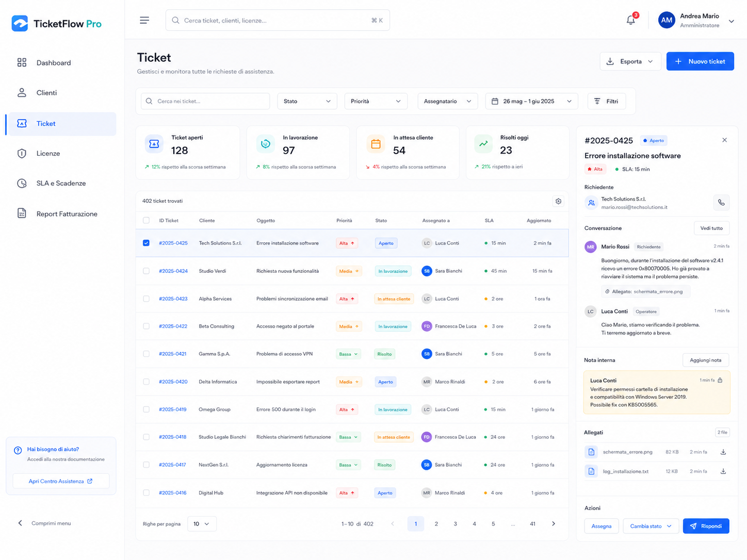Close the ticket #2025-0425 detail panel
The image size is (747, 560).
tap(724, 140)
